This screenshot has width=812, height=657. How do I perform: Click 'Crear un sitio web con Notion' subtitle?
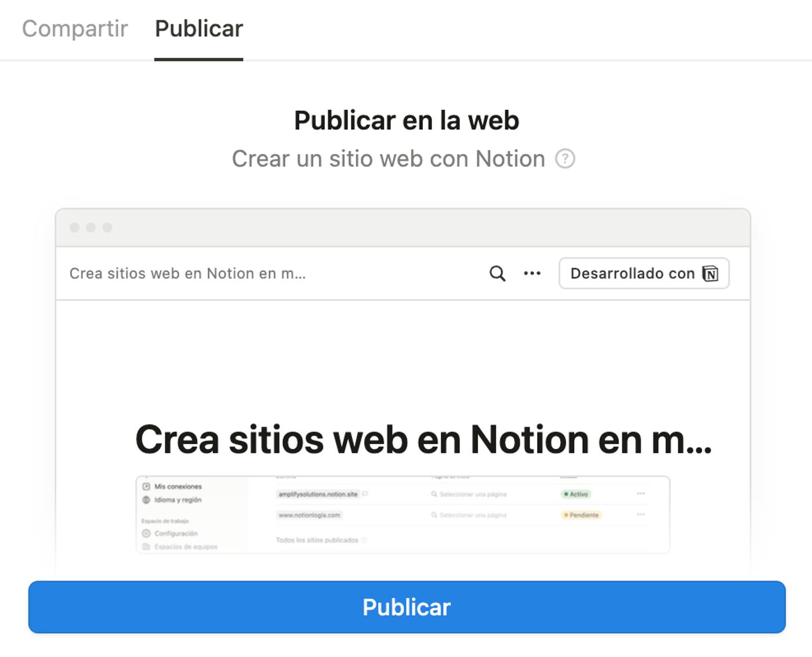389,159
